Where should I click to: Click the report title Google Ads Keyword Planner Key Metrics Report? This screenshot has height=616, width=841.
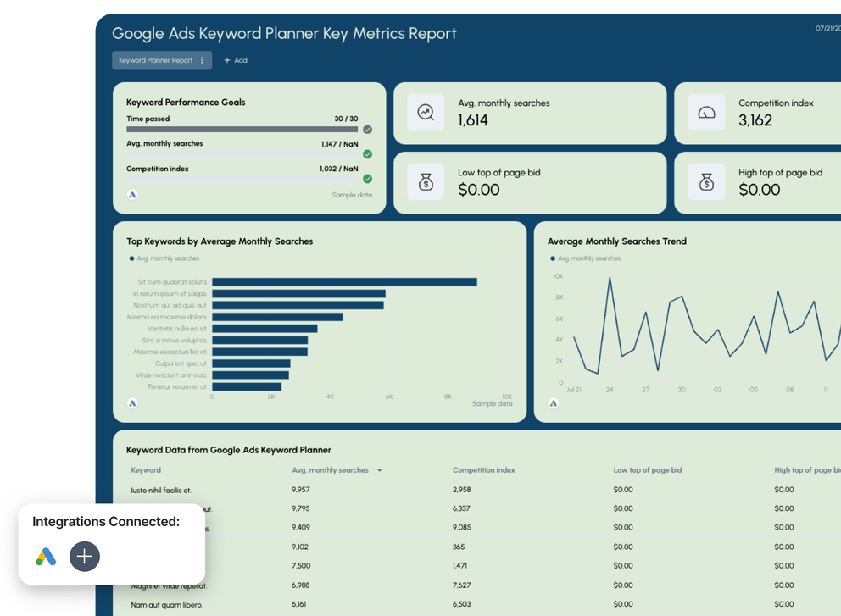click(284, 33)
